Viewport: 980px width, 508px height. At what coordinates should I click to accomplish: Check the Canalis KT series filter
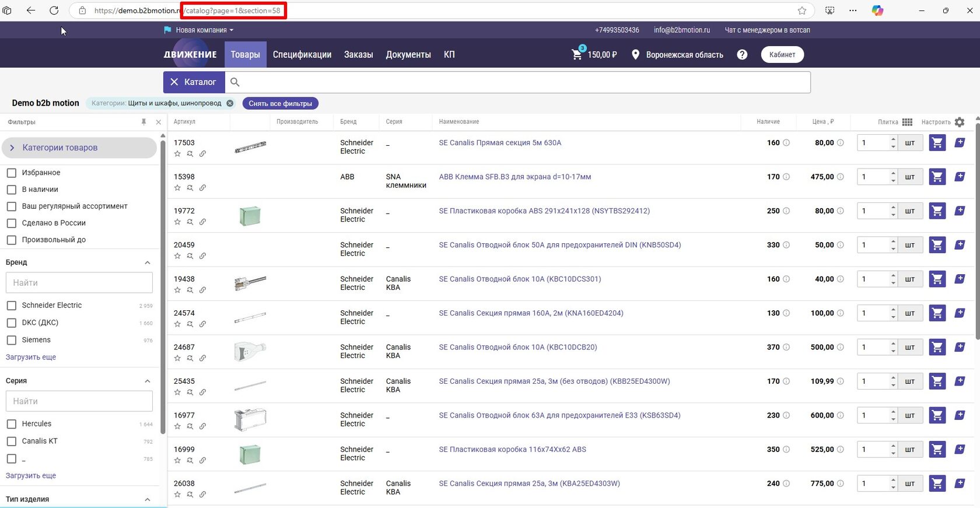[x=11, y=442]
